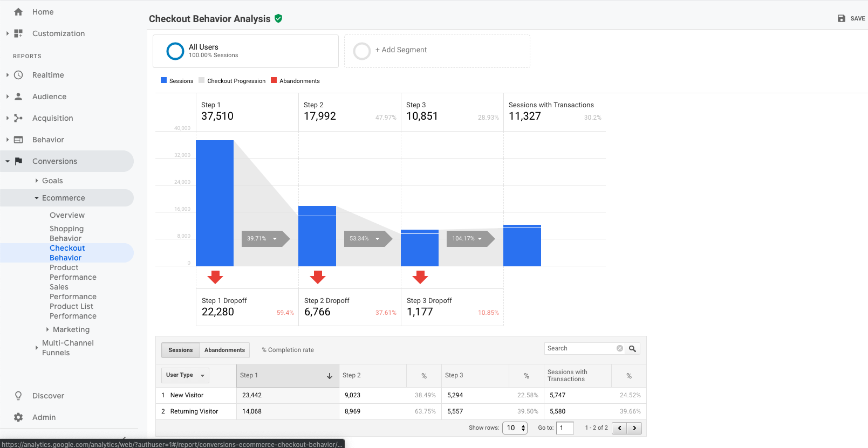This screenshot has height=448, width=868.
Task: Expand the Audience section
Action: tap(8, 97)
